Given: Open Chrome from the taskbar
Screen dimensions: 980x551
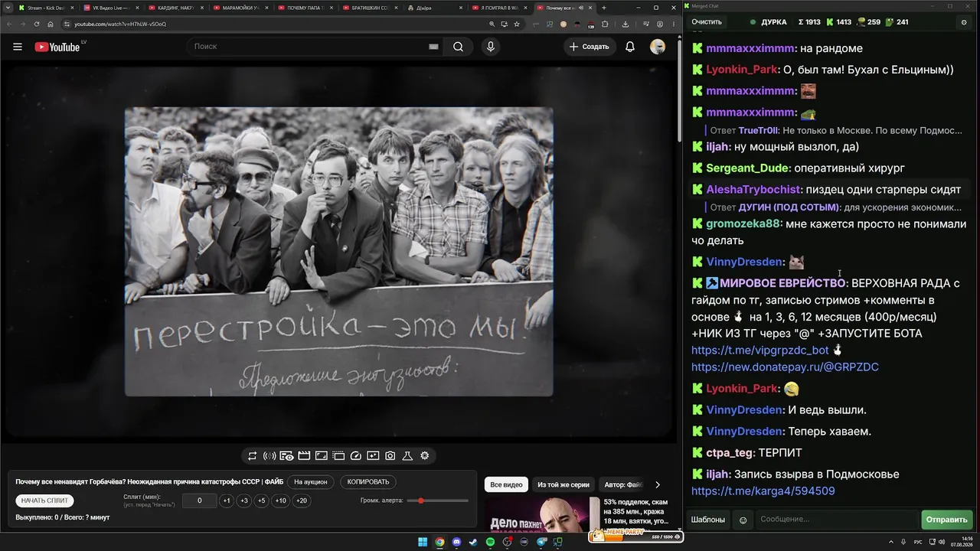Looking at the screenshot, I should coord(439,543).
